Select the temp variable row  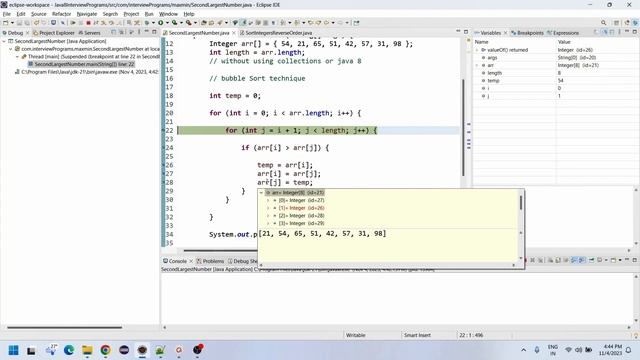[x=555, y=81]
